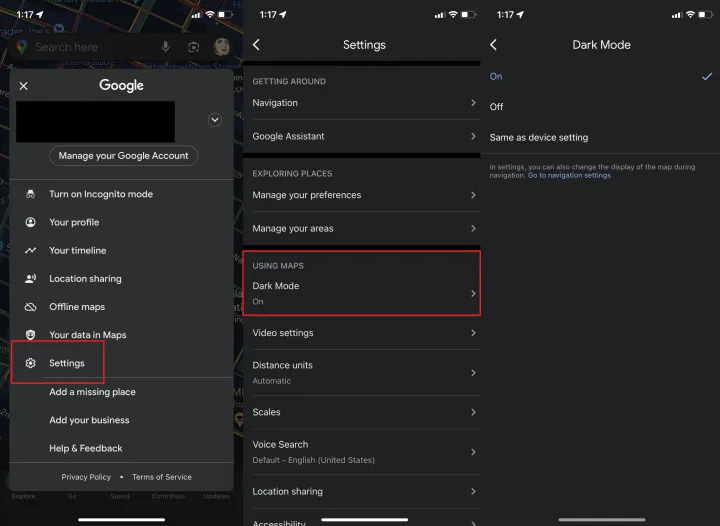The image size is (720, 526).
Task: Open Offline maps cloud icon
Action: (30, 307)
